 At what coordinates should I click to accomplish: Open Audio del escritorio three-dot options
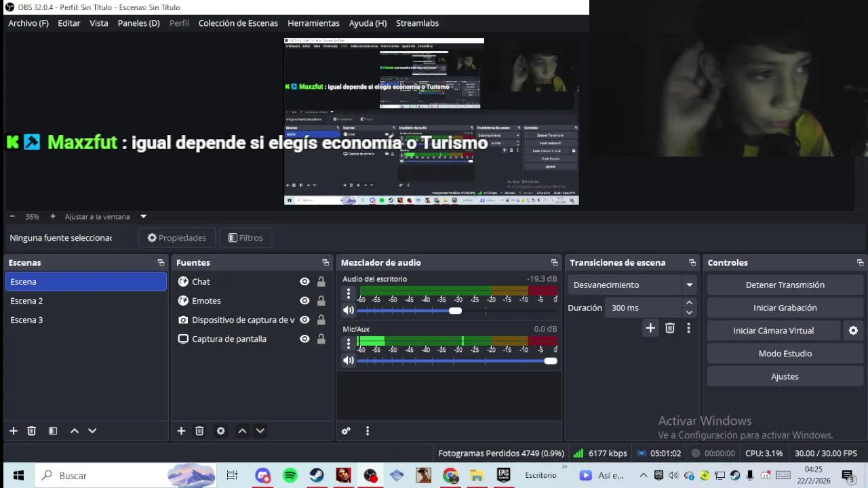(349, 294)
